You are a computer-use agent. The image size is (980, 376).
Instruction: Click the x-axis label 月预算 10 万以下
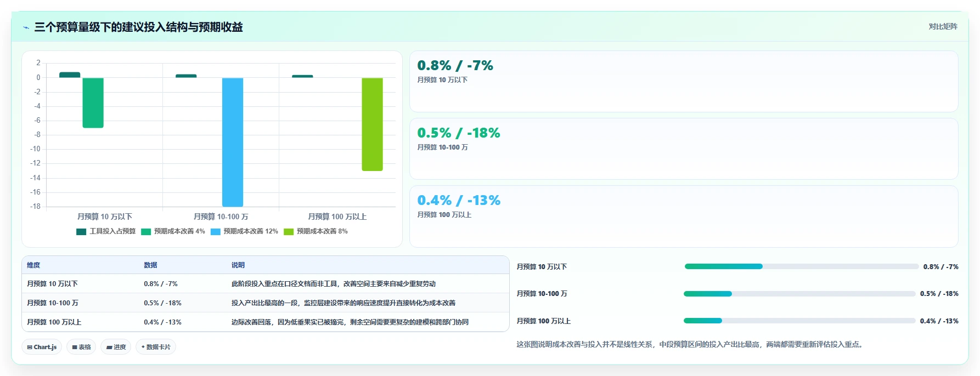(105, 217)
